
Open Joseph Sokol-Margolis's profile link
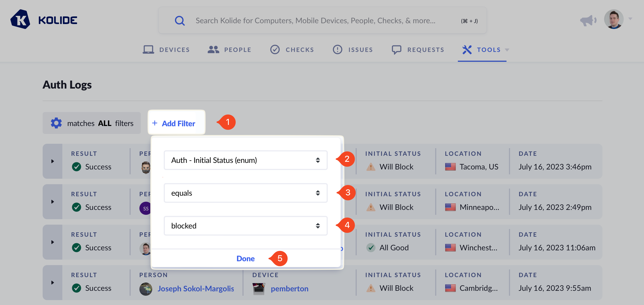196,288
